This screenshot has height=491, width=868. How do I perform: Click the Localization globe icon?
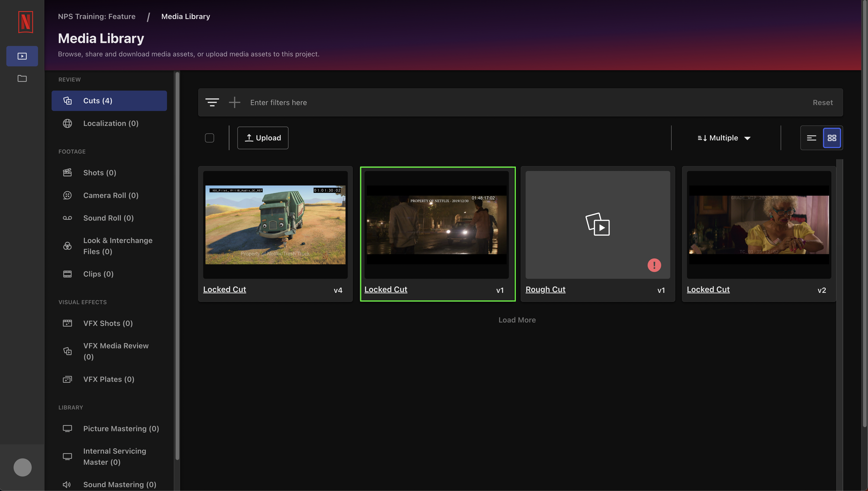coord(67,123)
